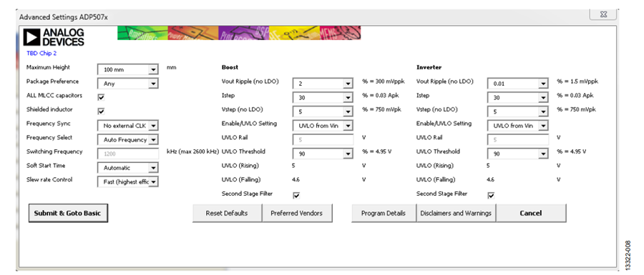Uncheck the Shielded inductor checkbox
The width and height of the screenshot is (644, 275).
click(x=101, y=111)
